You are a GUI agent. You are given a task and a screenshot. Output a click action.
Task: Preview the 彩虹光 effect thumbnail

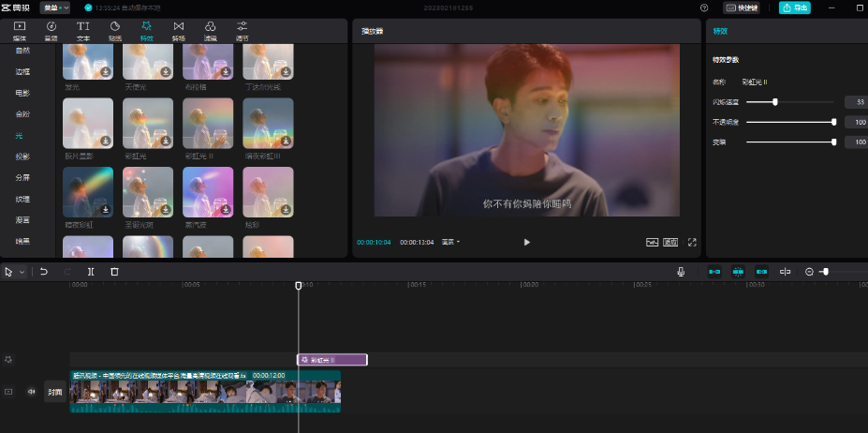click(x=148, y=123)
